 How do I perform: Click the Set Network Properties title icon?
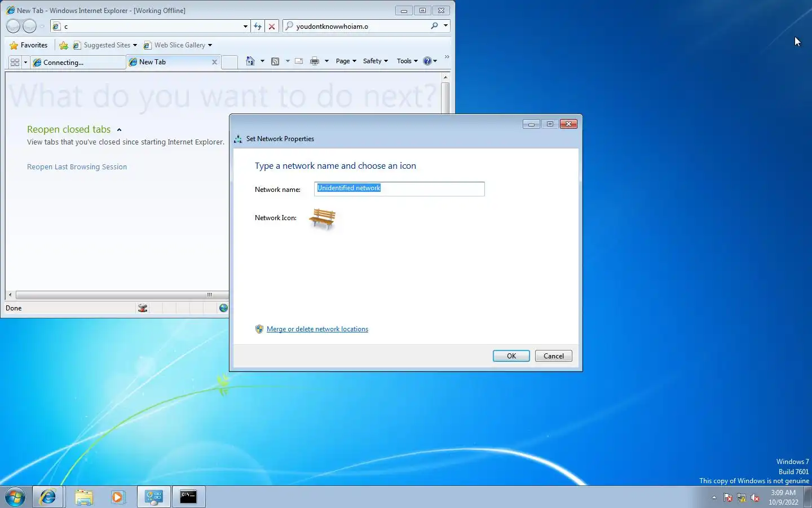click(x=238, y=139)
